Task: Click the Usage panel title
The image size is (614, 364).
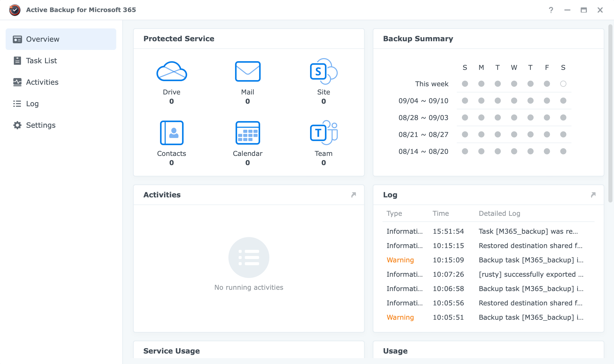Action: (x=395, y=351)
